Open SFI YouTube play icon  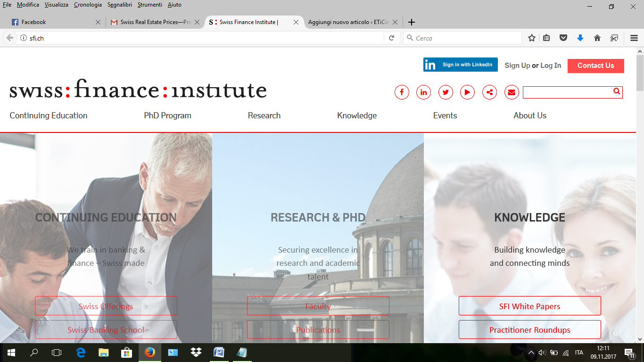coord(467,92)
